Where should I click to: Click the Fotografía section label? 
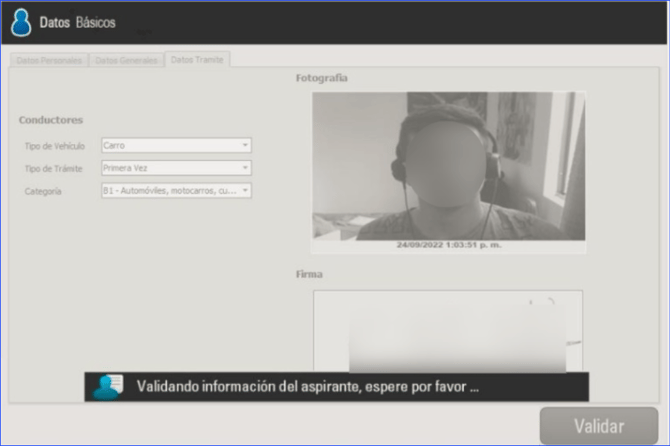point(321,77)
